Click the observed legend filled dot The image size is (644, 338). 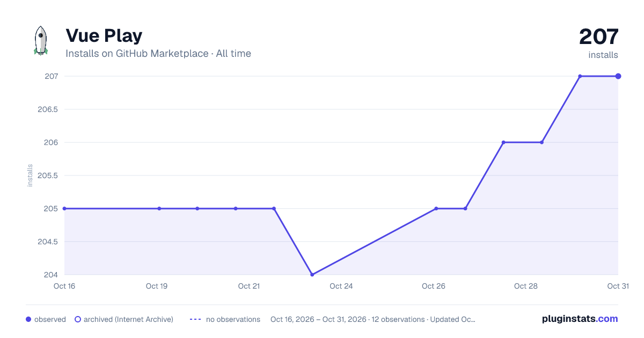pos(28,319)
